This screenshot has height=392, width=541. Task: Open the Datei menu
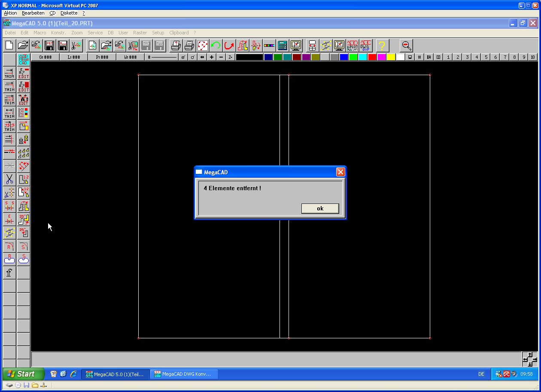[x=10, y=33]
